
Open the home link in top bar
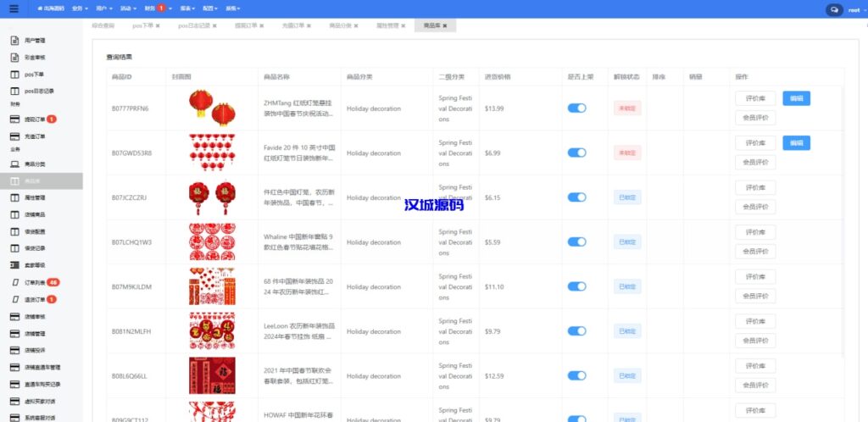coord(51,8)
